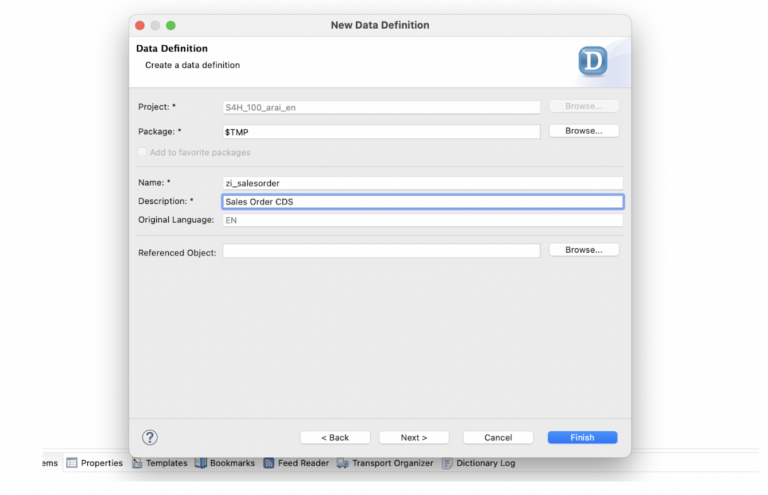Image resolution: width=768 pixels, height=495 pixels.
Task: Click the Data Definition wizard D icon
Action: [x=592, y=61]
